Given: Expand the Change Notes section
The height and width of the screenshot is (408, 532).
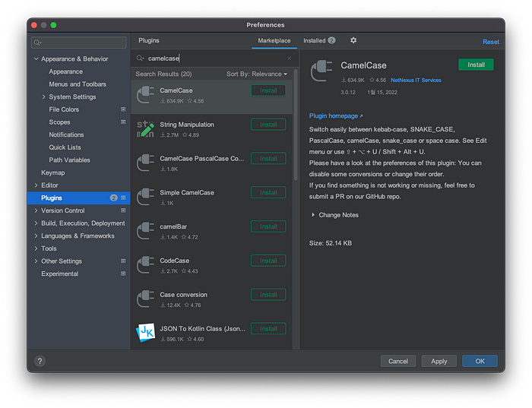Looking at the screenshot, I should [x=313, y=215].
